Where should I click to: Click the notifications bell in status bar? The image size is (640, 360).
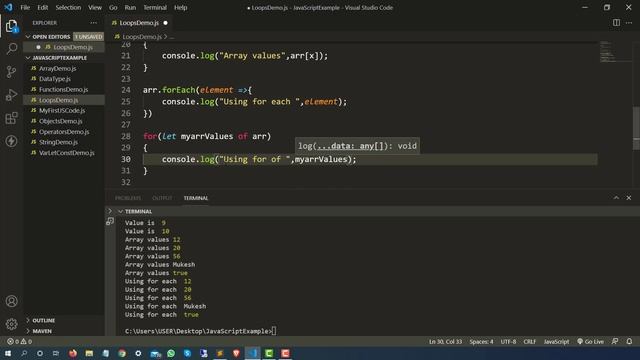(629, 342)
